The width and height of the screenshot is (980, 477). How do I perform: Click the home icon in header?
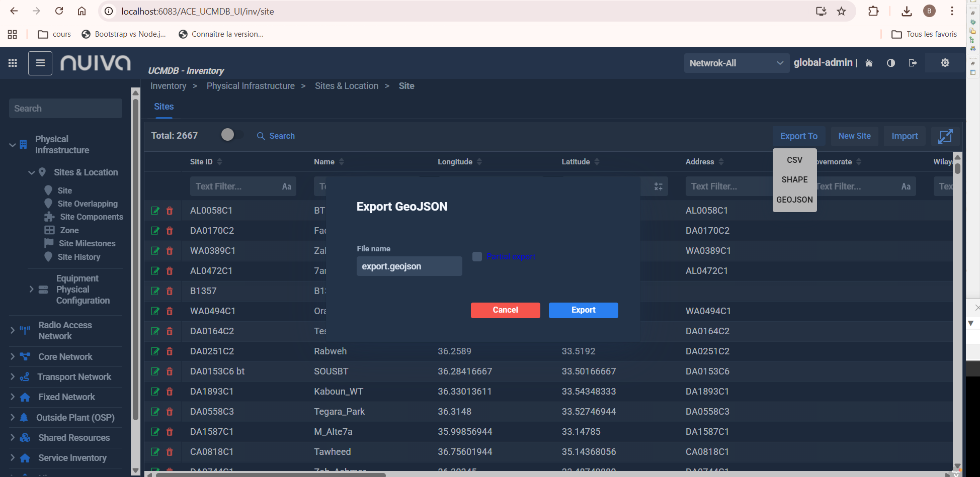(869, 63)
